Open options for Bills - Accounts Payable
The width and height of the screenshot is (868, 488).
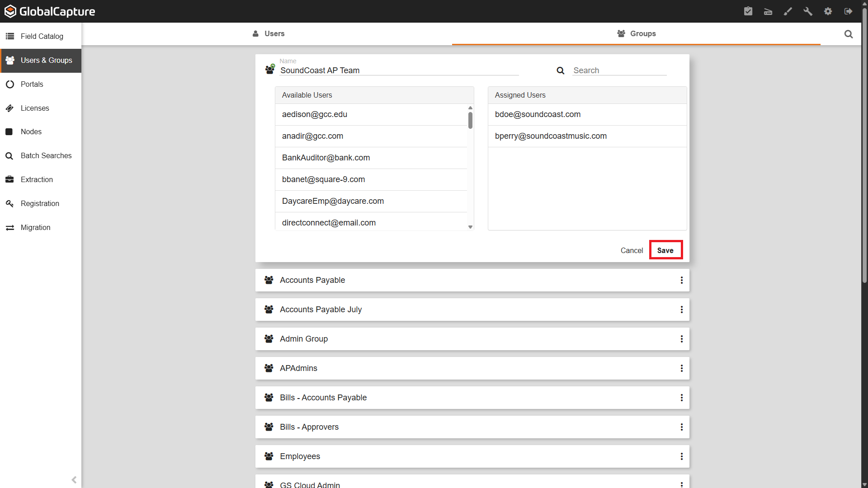coord(682,398)
